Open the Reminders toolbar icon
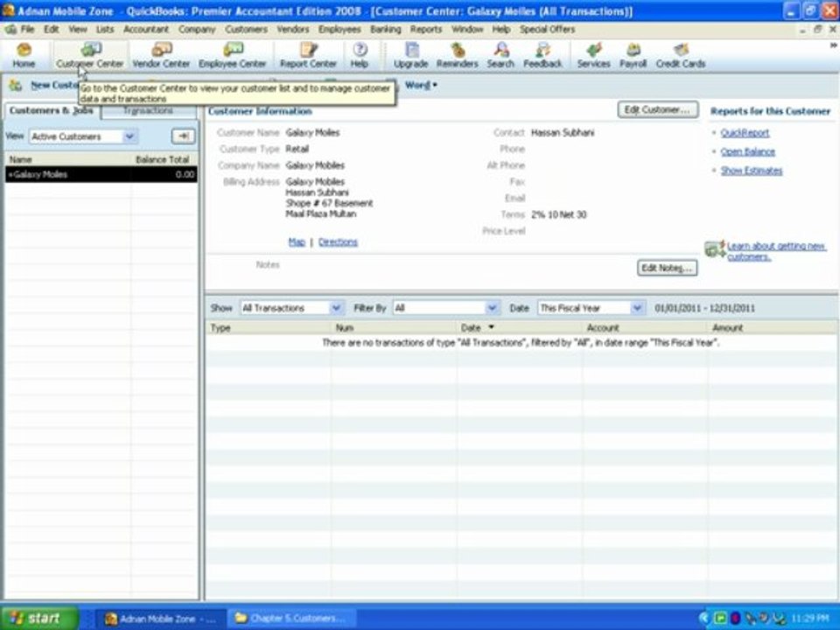This screenshot has width=840, height=630. pyautogui.click(x=457, y=56)
